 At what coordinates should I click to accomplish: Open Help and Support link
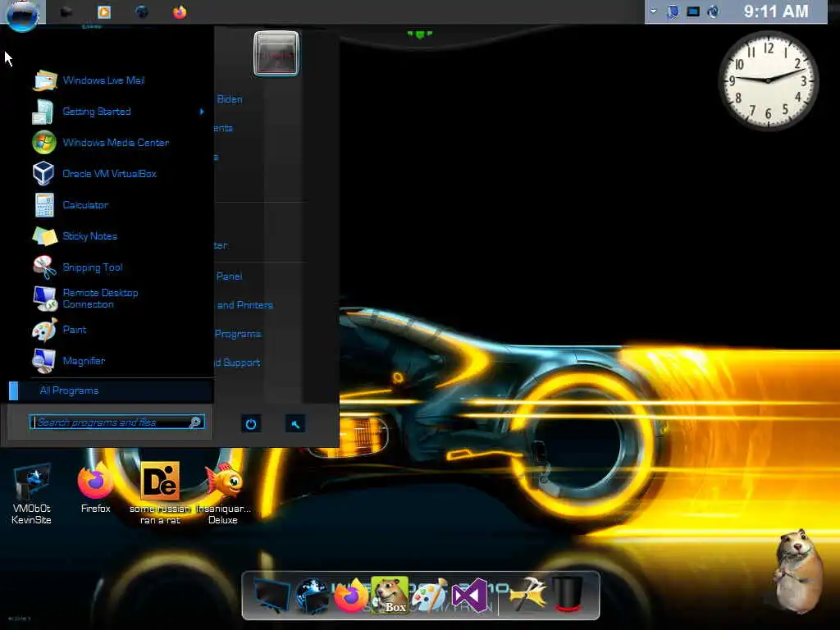point(237,363)
